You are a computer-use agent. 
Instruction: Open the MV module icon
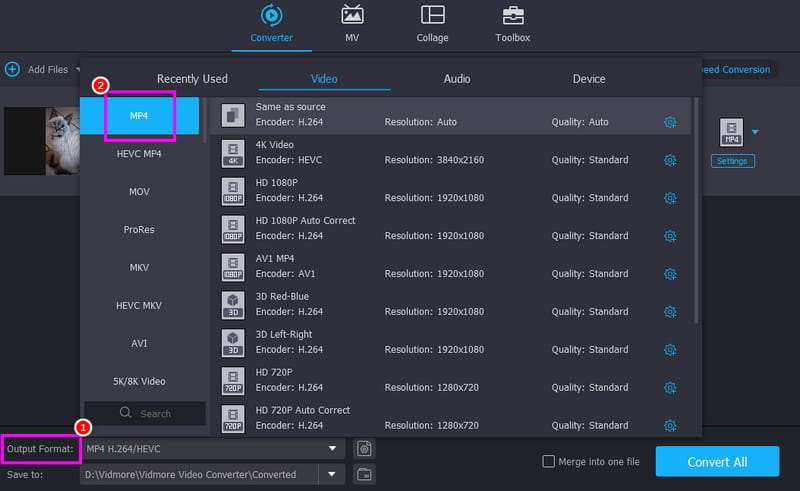pyautogui.click(x=352, y=16)
